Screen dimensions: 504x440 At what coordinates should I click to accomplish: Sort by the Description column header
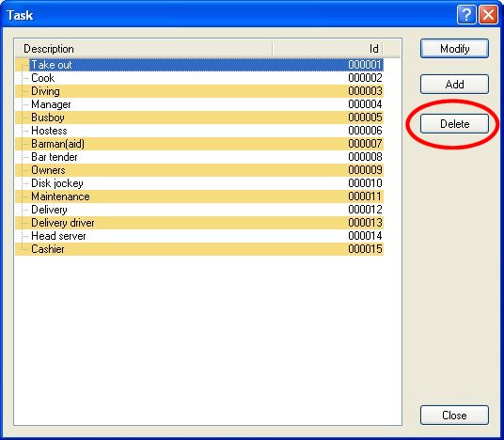144,49
